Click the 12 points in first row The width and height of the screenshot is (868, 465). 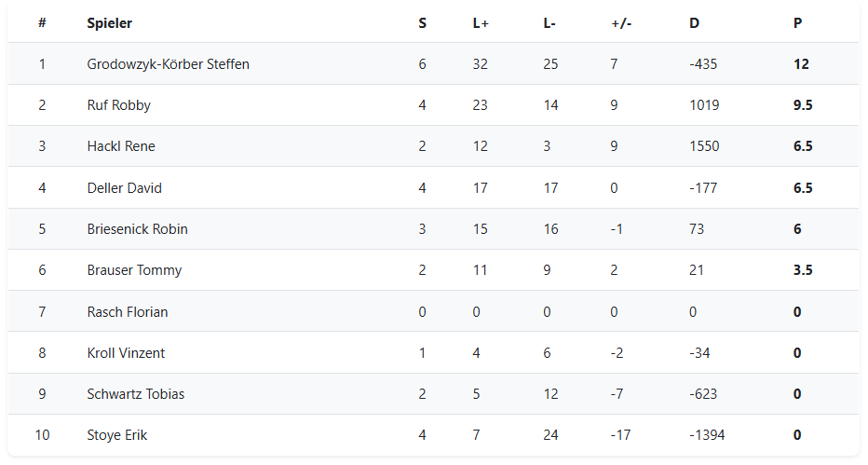point(801,64)
